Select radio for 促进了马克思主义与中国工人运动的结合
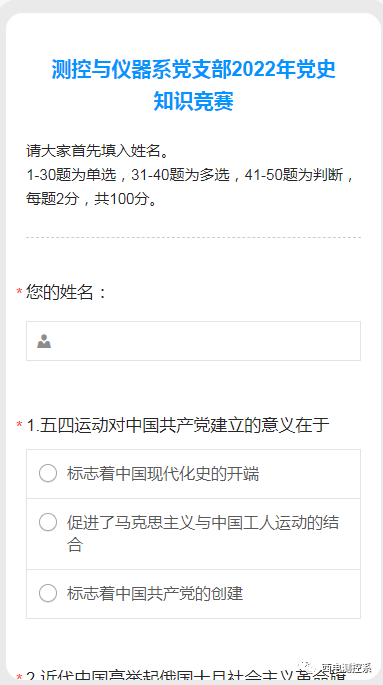 point(48,522)
